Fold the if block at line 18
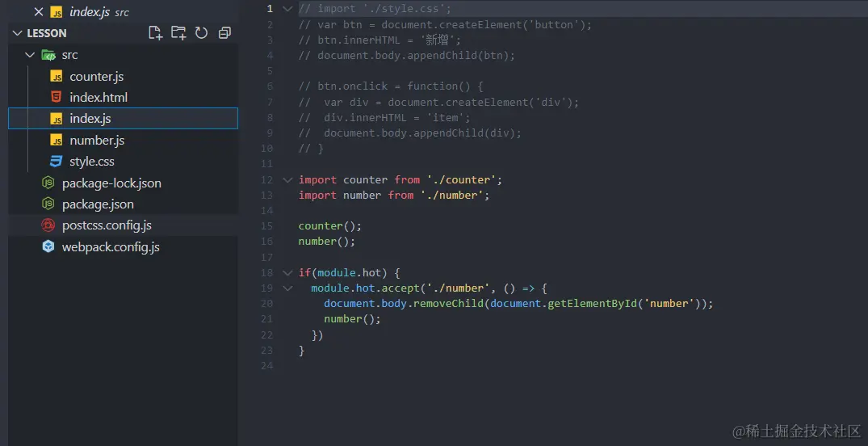Image resolution: width=868 pixels, height=446 pixels. coord(287,272)
